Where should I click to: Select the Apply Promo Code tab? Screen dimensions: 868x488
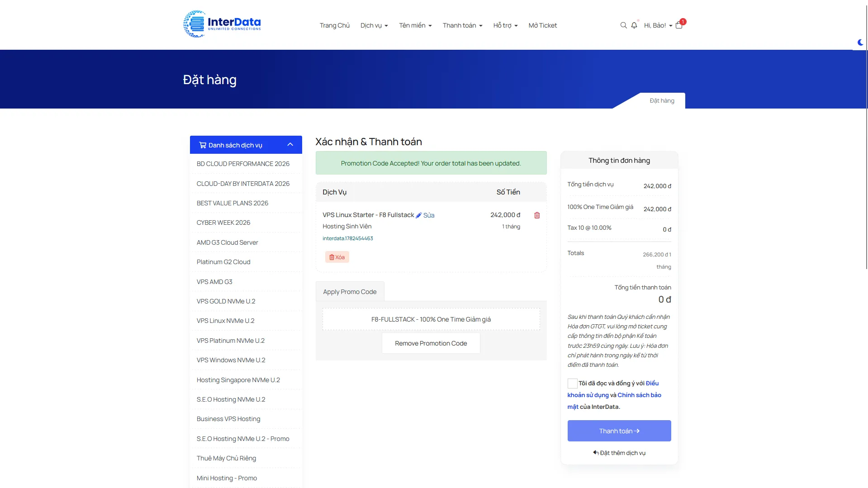(x=350, y=292)
